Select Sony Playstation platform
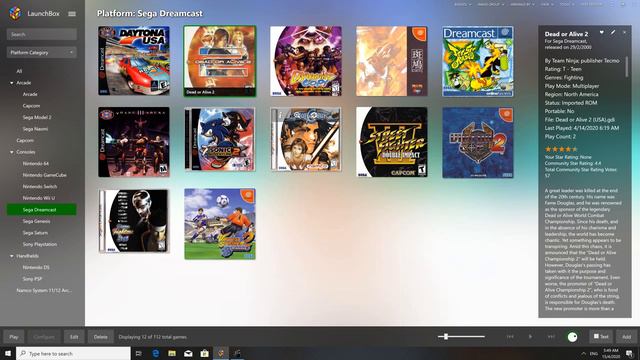 point(40,244)
